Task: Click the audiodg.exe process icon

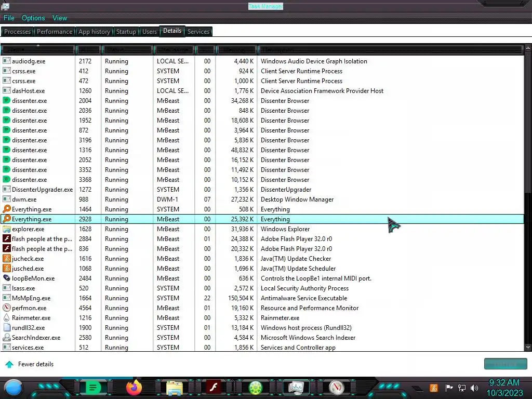Action: coord(6,61)
